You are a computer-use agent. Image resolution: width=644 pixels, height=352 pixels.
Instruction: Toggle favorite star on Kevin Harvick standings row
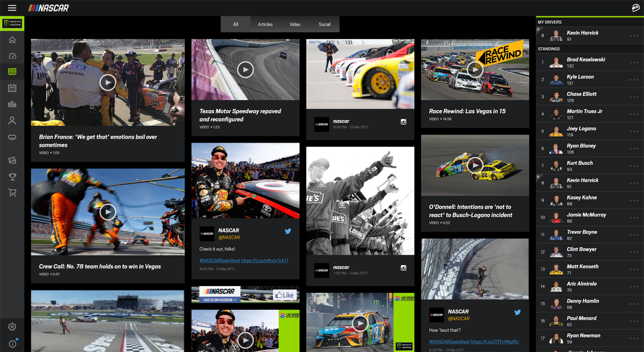tap(538, 176)
